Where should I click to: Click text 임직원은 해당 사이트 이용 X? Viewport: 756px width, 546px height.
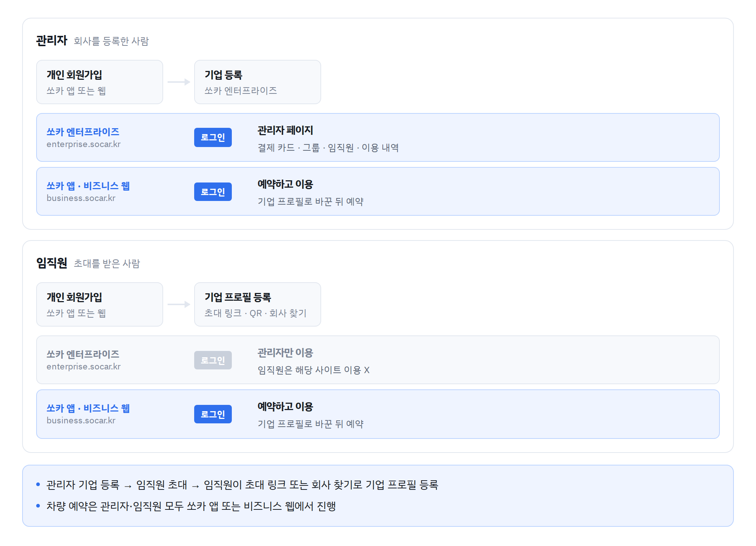pyautogui.click(x=314, y=370)
